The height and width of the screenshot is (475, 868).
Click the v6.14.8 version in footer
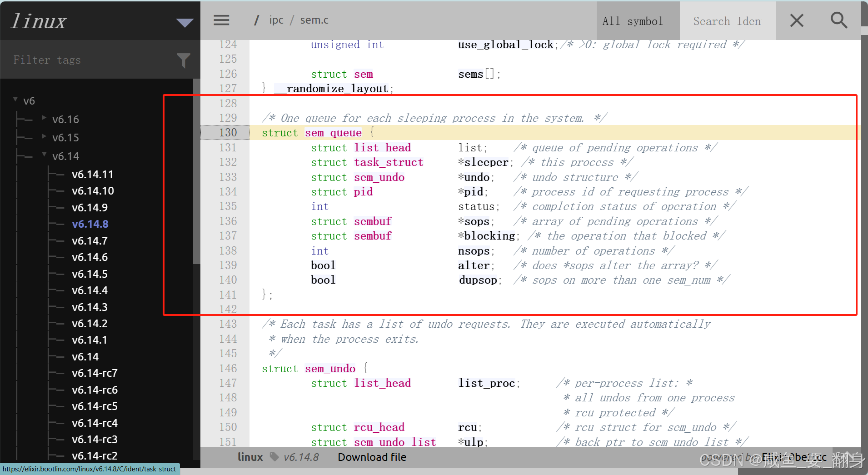[x=301, y=457]
